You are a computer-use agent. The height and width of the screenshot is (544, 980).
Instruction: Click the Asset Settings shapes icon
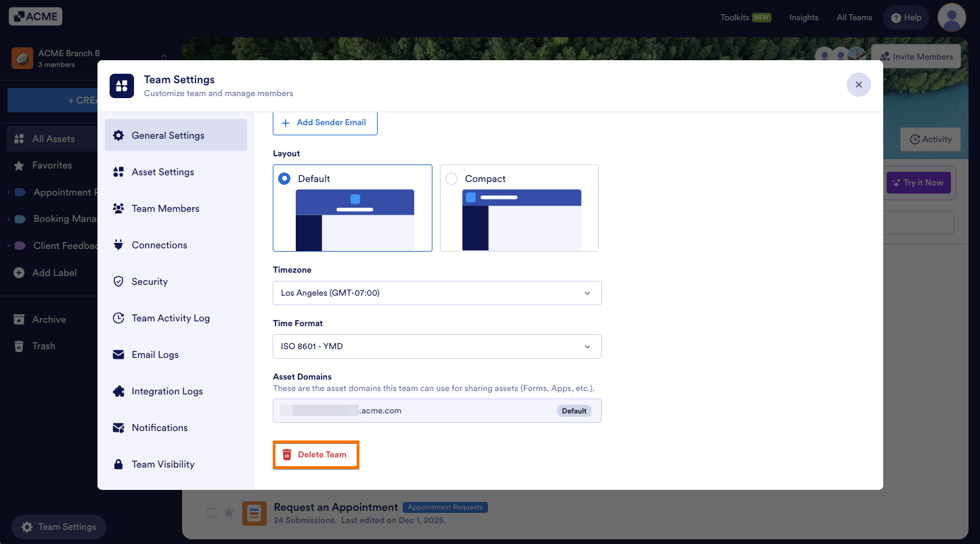[x=118, y=172]
